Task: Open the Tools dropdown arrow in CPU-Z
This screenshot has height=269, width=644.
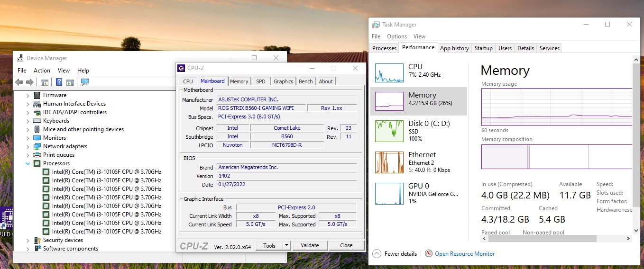Action: point(286,245)
